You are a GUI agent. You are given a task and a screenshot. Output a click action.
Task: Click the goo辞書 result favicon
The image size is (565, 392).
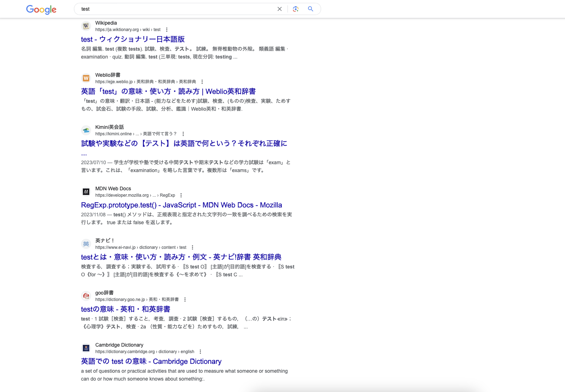tap(86, 296)
